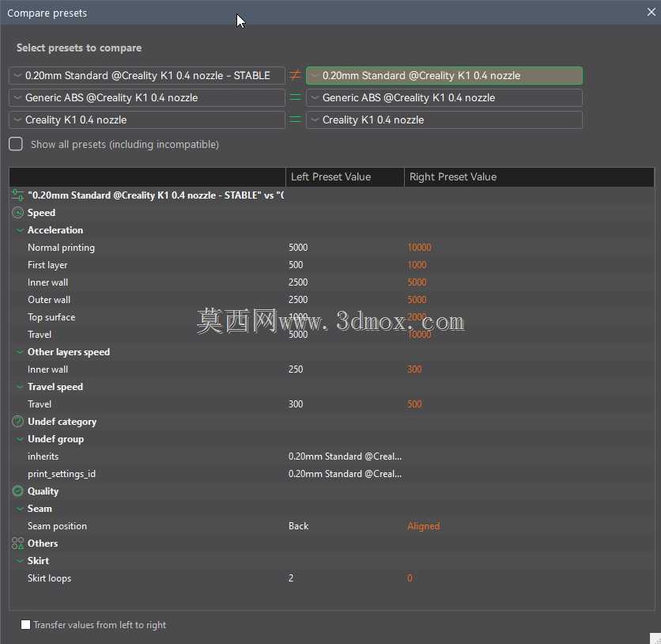Click the Undef category icon

[17, 422]
